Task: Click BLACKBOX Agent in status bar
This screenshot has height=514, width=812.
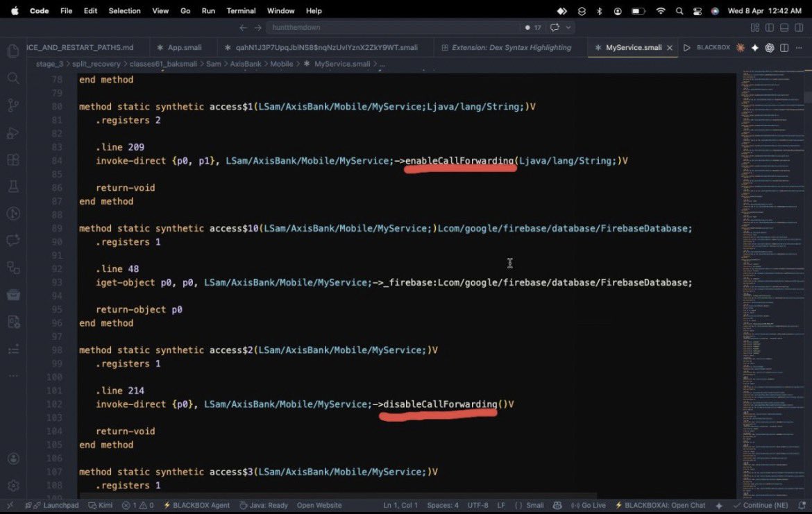Action: coord(197,505)
